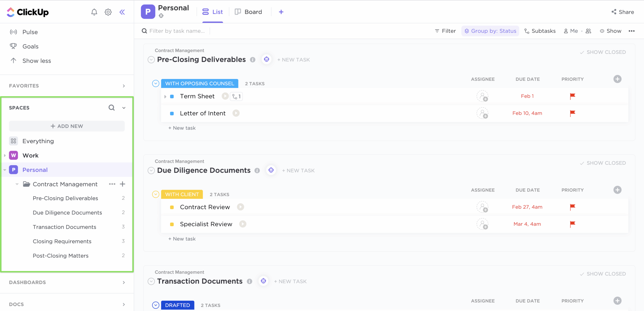Collapse sidebar with double-chevron icon

coord(122,12)
